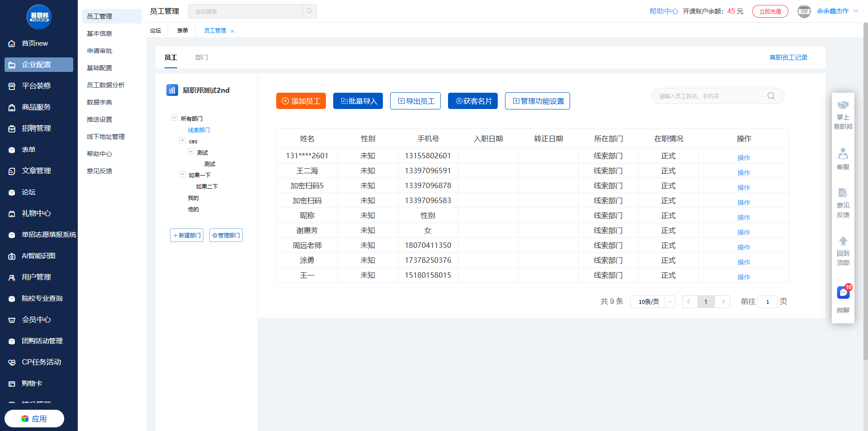The image size is (868, 431).
Task: Open the 离职员工记录 link
Action: click(788, 57)
